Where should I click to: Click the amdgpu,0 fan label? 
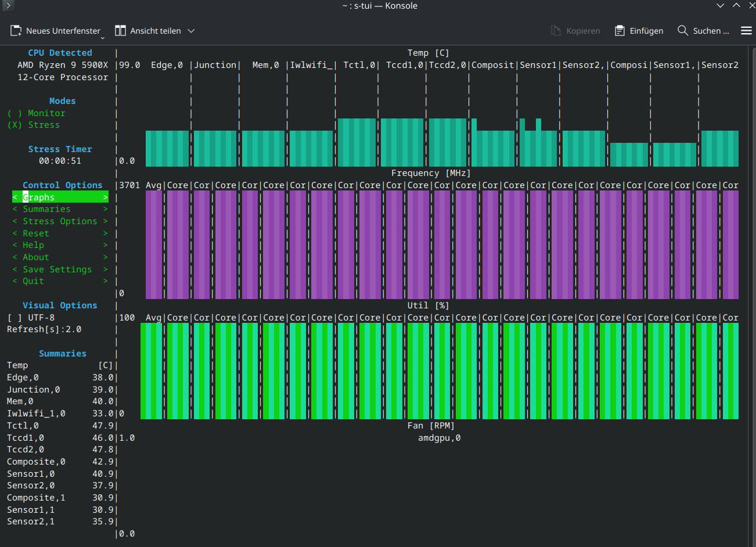pyautogui.click(x=440, y=438)
